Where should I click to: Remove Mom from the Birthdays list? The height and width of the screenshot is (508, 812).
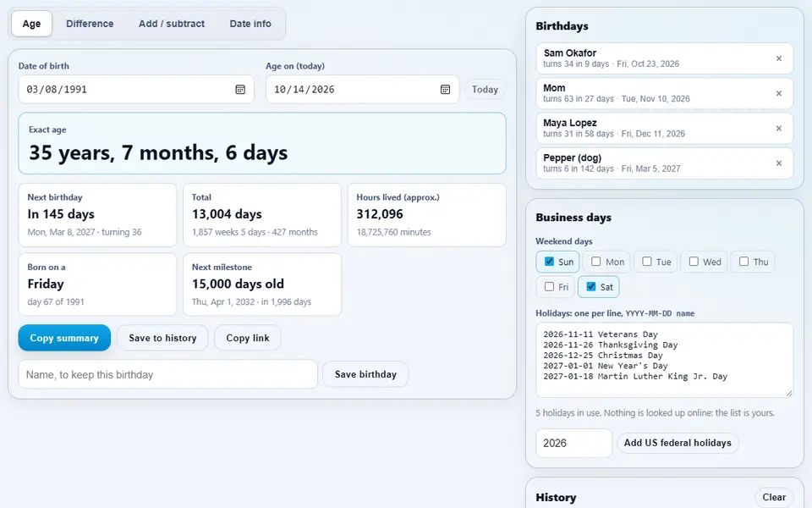click(779, 93)
